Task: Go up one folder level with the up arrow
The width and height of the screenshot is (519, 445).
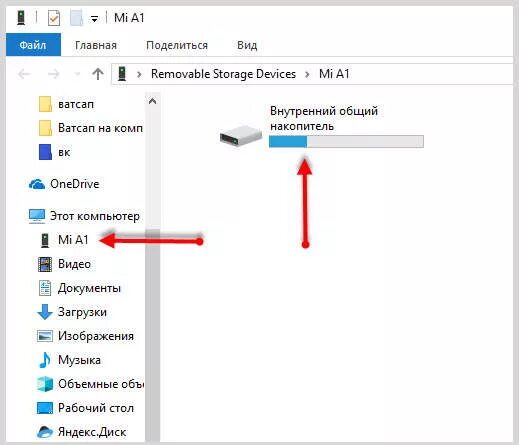Action: (98, 74)
